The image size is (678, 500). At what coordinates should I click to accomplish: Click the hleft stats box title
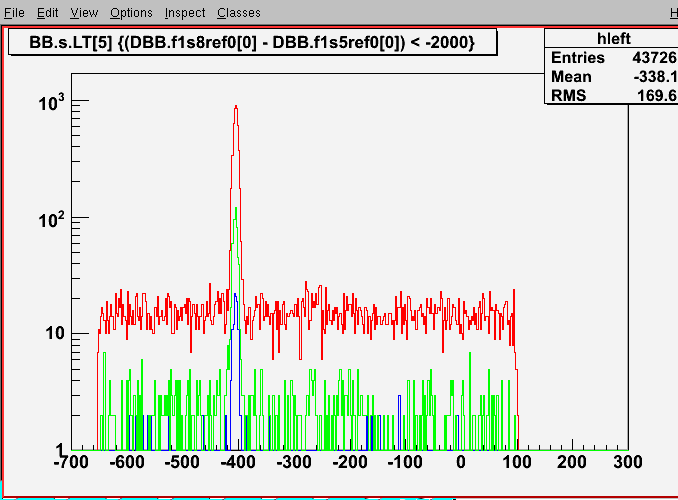[613, 38]
